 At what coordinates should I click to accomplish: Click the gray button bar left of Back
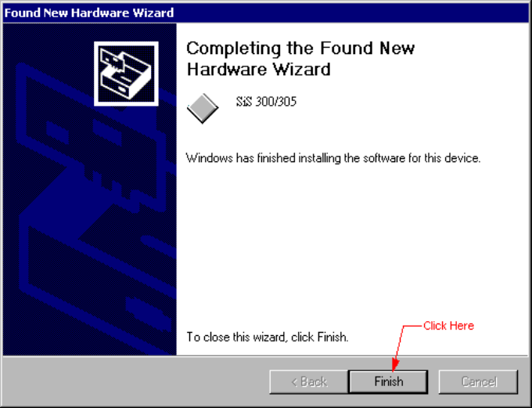135,382
